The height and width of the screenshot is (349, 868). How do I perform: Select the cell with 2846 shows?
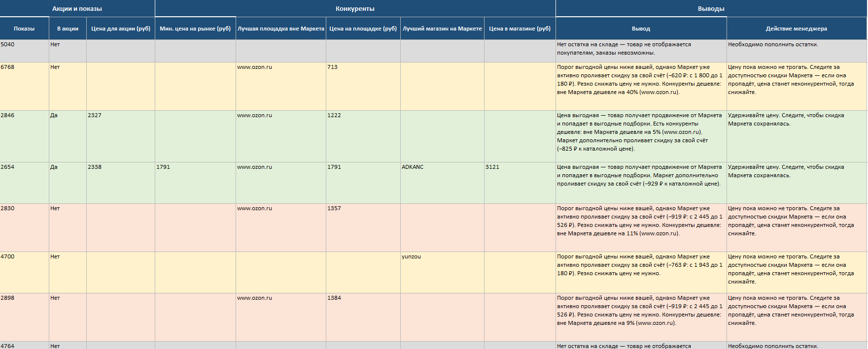(x=24, y=136)
